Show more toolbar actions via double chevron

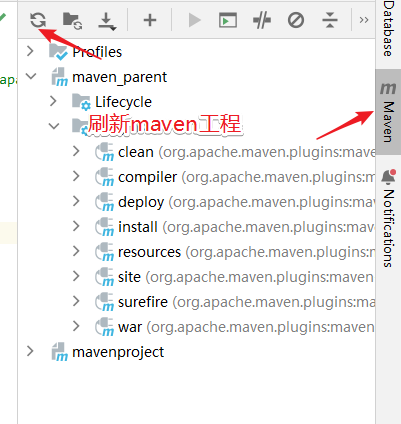[364, 20]
